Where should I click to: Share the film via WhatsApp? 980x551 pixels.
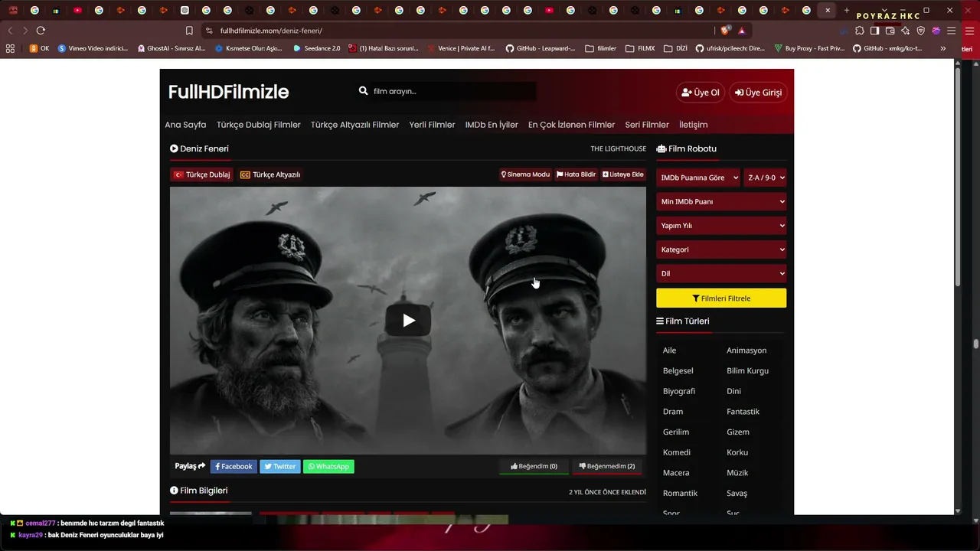click(x=328, y=466)
